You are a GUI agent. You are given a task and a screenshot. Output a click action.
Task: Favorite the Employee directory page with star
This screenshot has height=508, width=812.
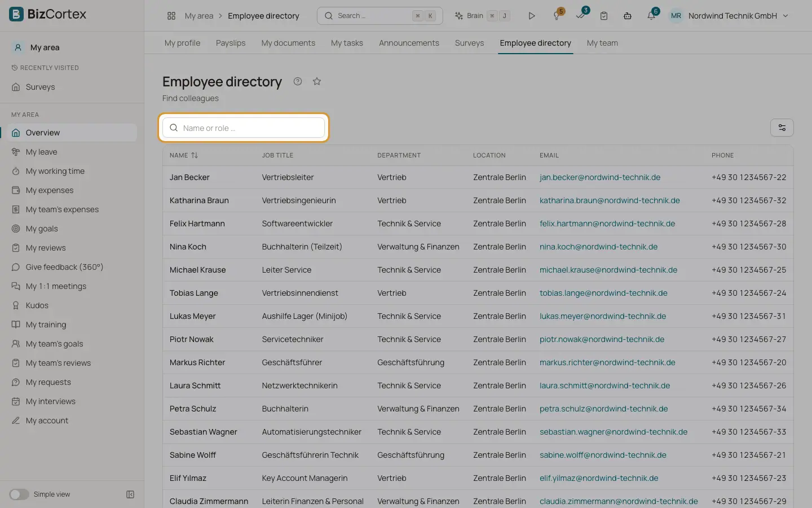pyautogui.click(x=317, y=81)
